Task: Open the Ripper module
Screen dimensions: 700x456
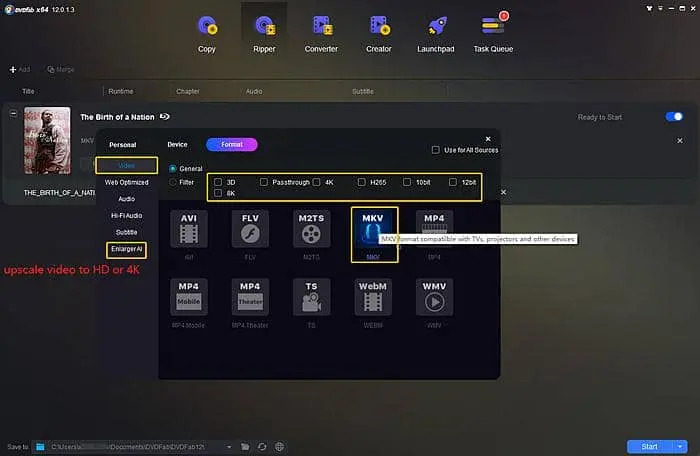Action: [x=264, y=34]
